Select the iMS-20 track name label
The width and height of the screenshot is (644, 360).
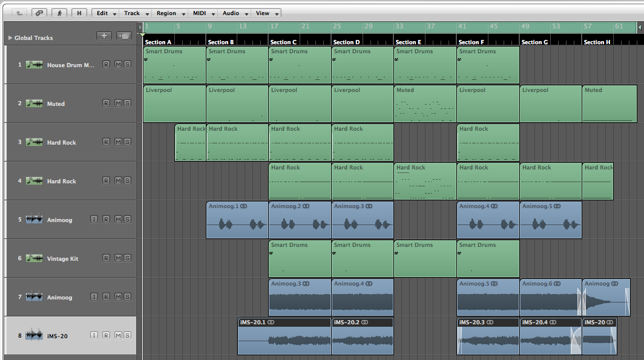57,336
